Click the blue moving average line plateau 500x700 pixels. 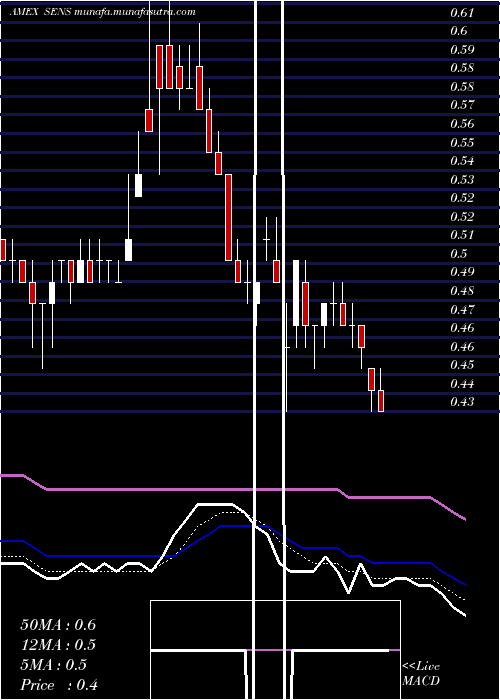click(243, 526)
